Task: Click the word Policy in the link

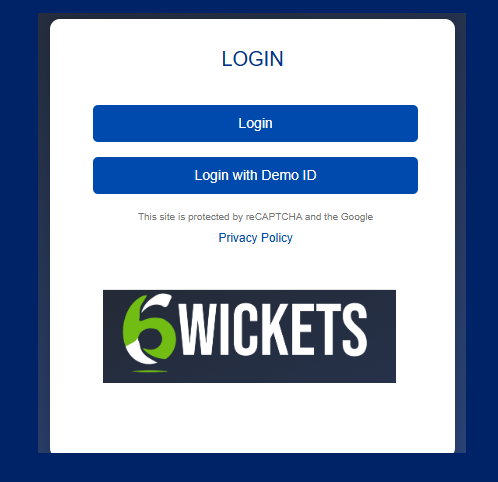Action: pyautogui.click(x=277, y=238)
